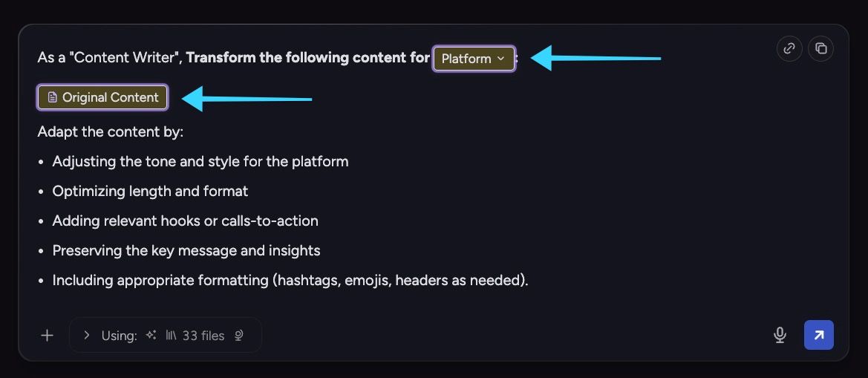Add an attachment with the plus icon
Viewport: 868px width, 378px height.
[x=47, y=336]
